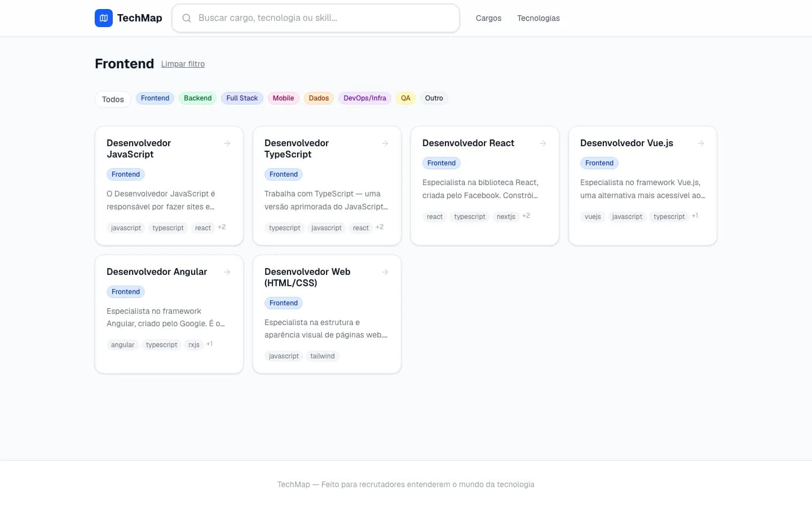
Task: Click typescript tag on Vue.js card
Action: pos(669,217)
